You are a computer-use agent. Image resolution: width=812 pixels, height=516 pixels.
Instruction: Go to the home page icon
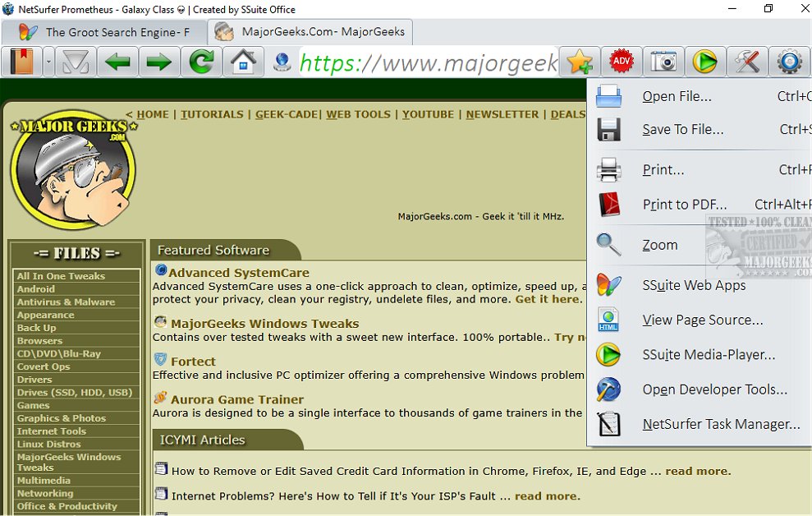tap(243, 62)
